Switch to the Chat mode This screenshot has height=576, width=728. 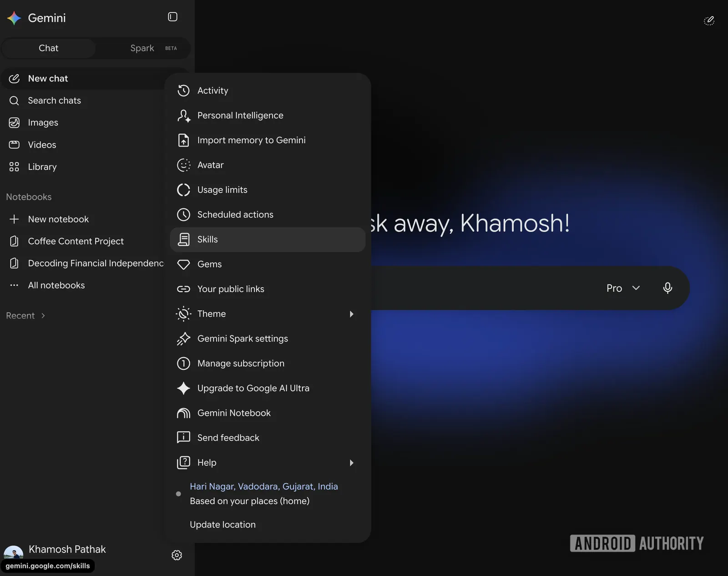(x=48, y=48)
